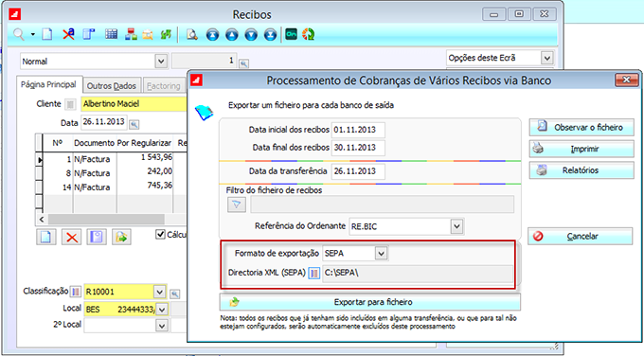
Task: Open Formato de exportação SEPA dropdown
Action: pyautogui.click(x=381, y=254)
